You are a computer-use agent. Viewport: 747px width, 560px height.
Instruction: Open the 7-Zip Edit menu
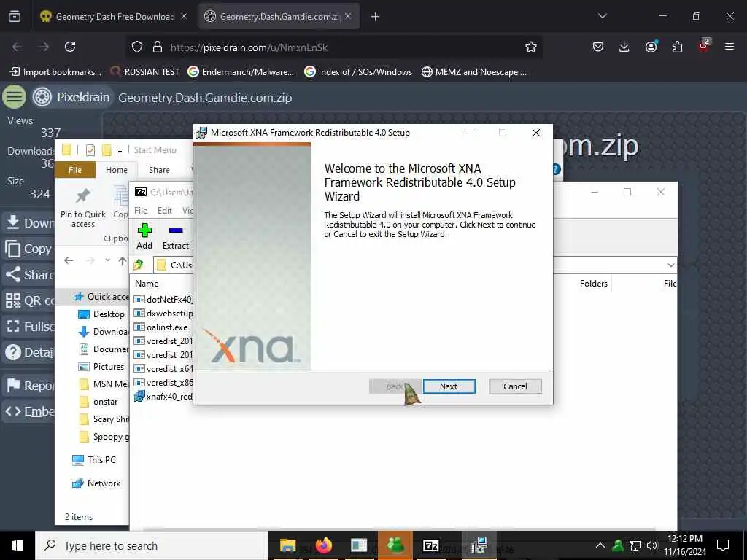pyautogui.click(x=165, y=211)
